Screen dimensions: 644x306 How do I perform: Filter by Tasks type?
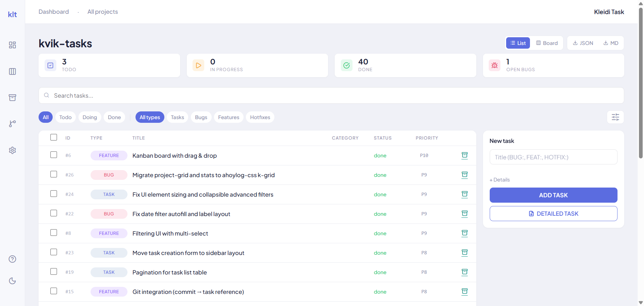coord(177,117)
